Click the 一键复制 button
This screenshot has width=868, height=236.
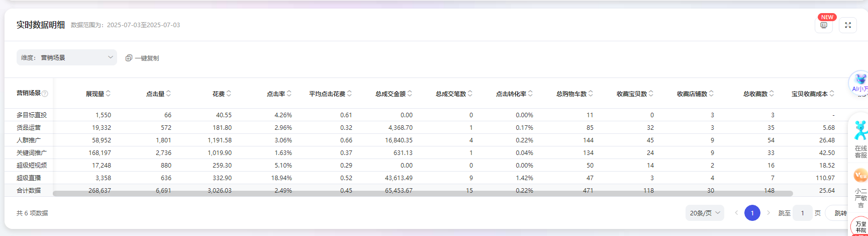146,58
